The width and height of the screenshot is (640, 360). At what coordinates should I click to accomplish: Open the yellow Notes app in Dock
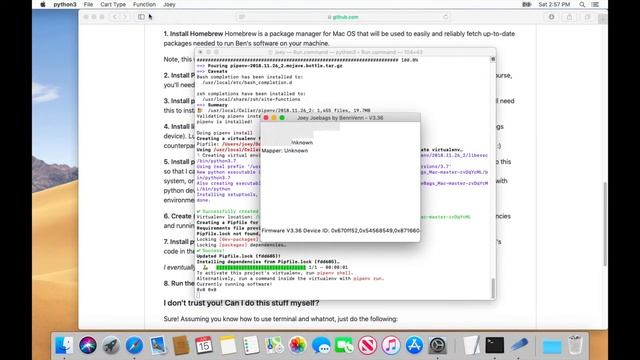(228, 345)
